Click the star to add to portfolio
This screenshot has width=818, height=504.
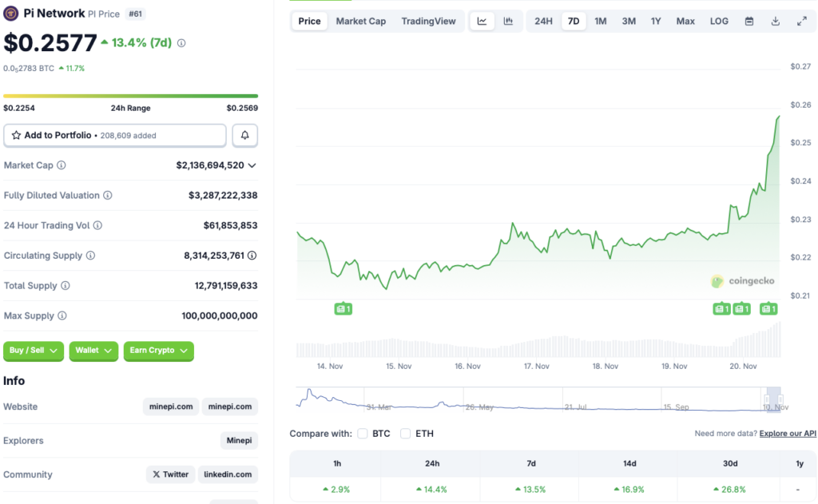16,135
